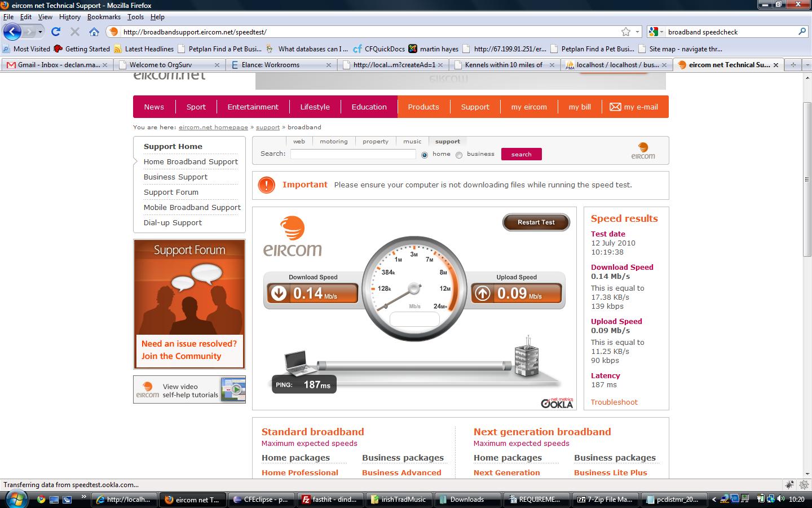812x508 pixels.
Task: Open the Most Visited bookmarks folder
Action: (x=27, y=49)
